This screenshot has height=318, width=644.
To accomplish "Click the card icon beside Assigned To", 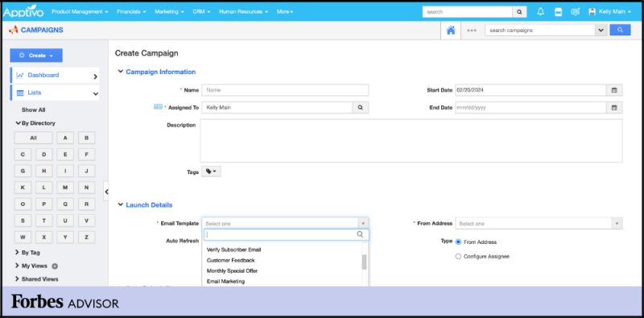I will [x=158, y=107].
